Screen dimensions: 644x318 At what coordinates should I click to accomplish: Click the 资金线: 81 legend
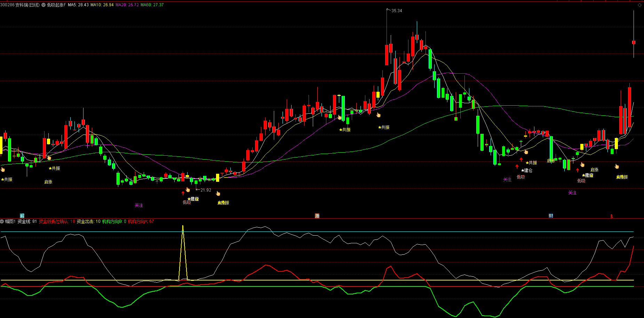[x=27, y=221]
